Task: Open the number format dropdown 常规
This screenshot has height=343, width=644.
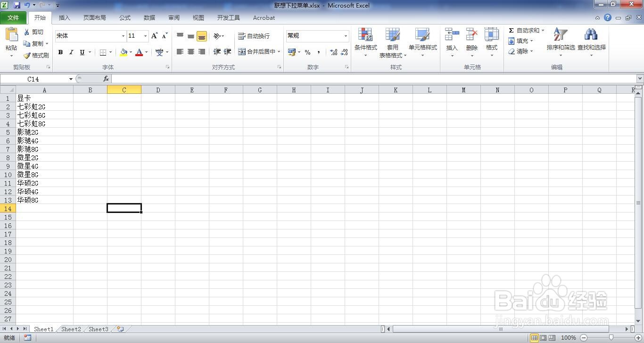Action: [x=346, y=36]
